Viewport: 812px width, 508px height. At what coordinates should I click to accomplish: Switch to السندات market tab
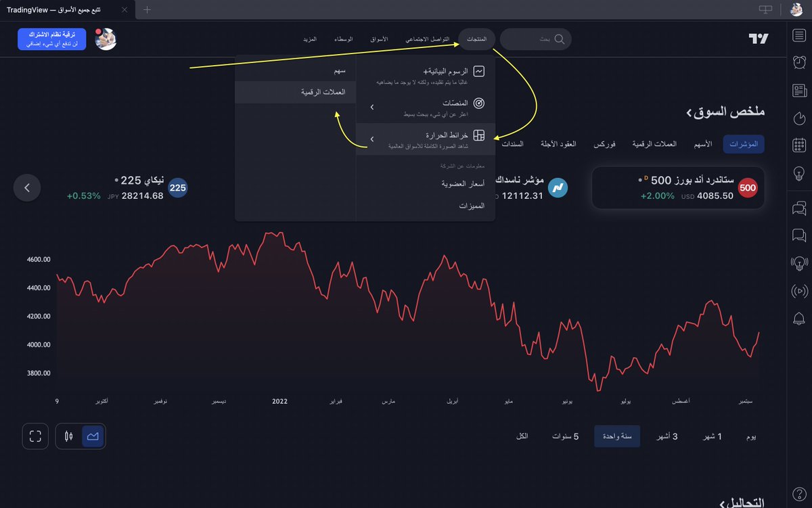(x=512, y=145)
